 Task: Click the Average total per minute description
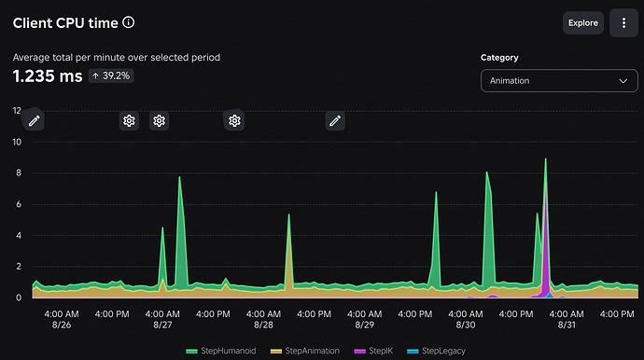117,58
